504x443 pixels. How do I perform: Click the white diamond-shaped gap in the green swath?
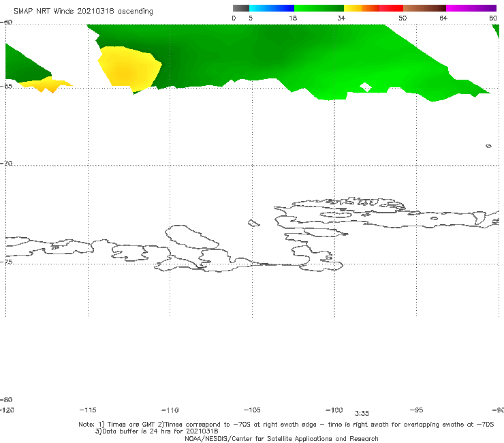click(x=366, y=87)
